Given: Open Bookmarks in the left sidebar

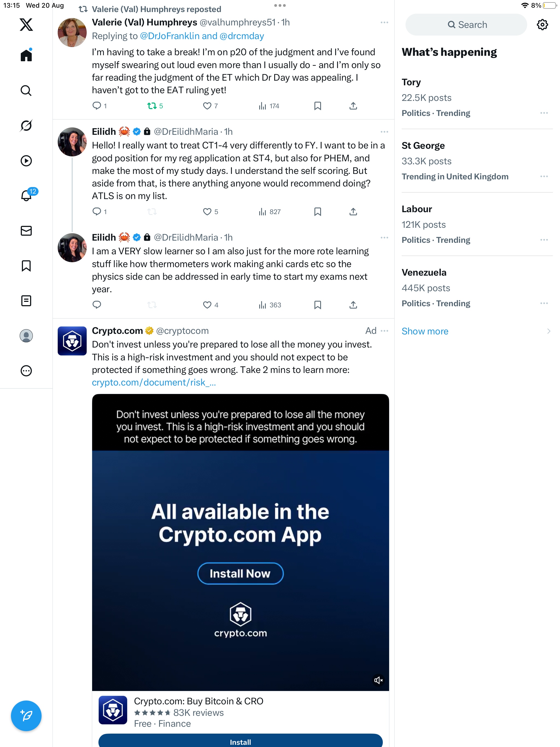Looking at the screenshot, I should tap(26, 266).
